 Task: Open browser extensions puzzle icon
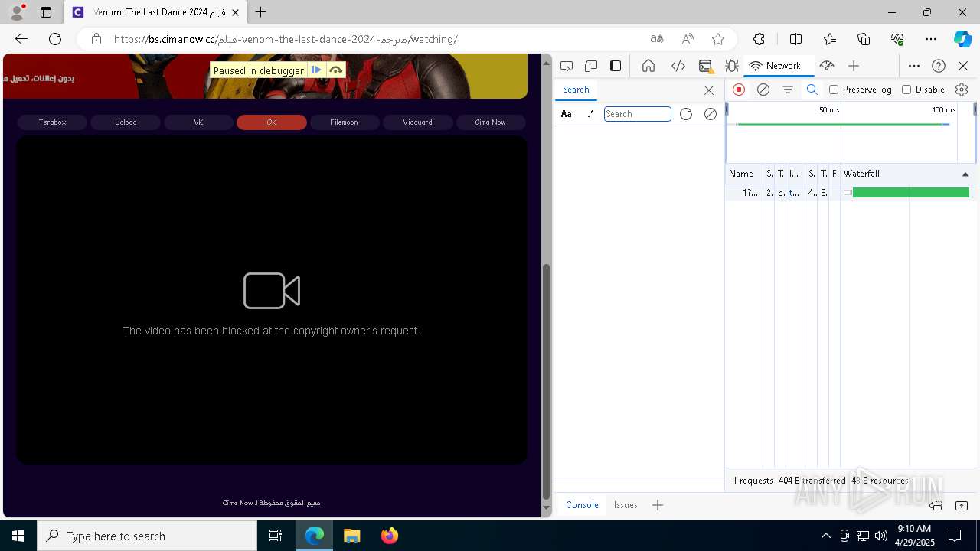click(759, 39)
